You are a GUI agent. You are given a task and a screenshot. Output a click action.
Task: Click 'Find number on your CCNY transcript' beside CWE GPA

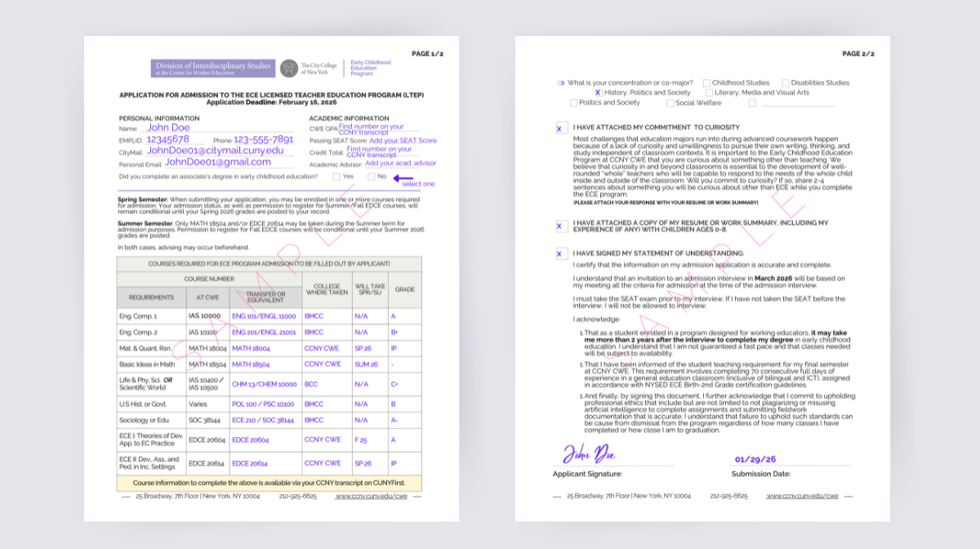click(x=372, y=129)
